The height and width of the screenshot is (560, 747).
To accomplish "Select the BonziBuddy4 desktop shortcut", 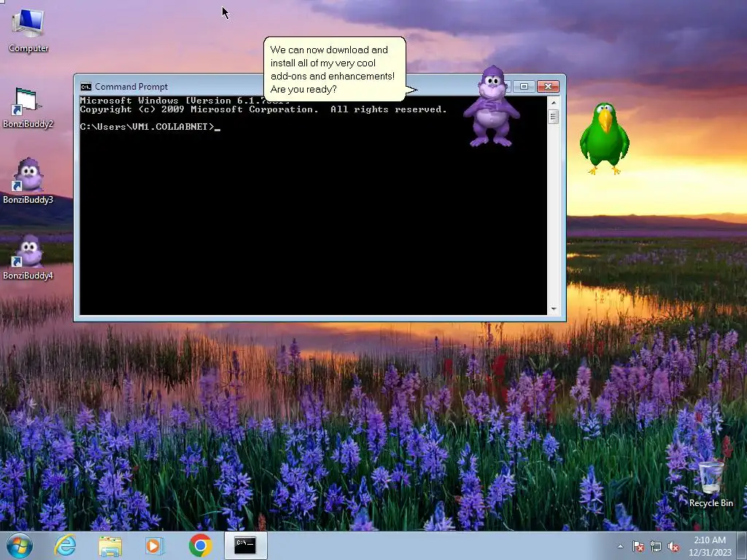I will [x=28, y=257].
